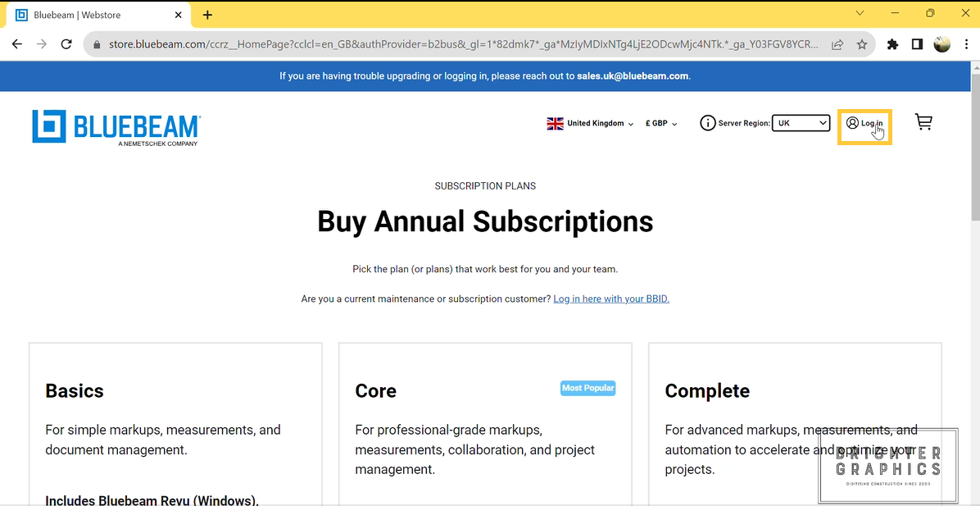
Task: Select the Bluebeam | Webstore tab
Action: [100, 15]
